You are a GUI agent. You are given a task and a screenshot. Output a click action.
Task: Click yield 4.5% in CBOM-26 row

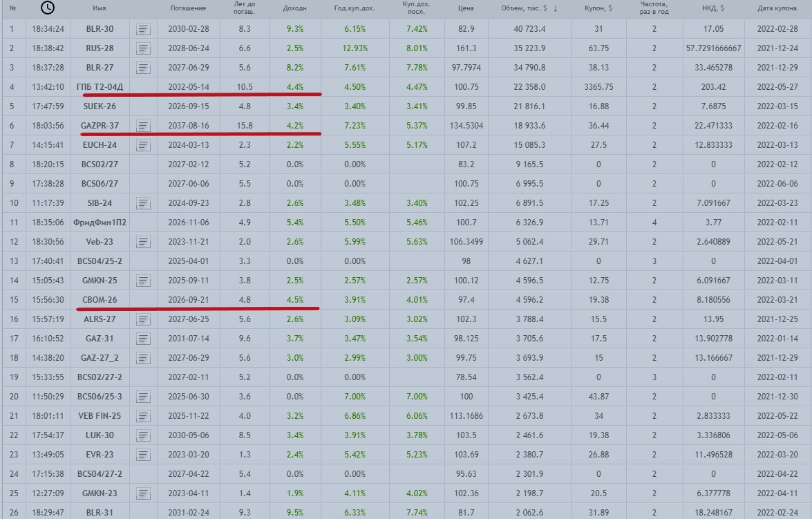pos(294,300)
